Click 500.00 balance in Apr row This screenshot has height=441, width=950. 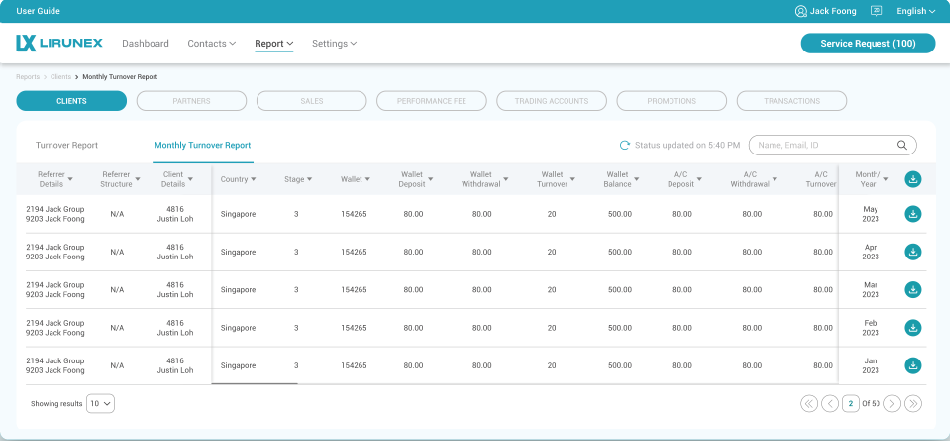point(620,252)
